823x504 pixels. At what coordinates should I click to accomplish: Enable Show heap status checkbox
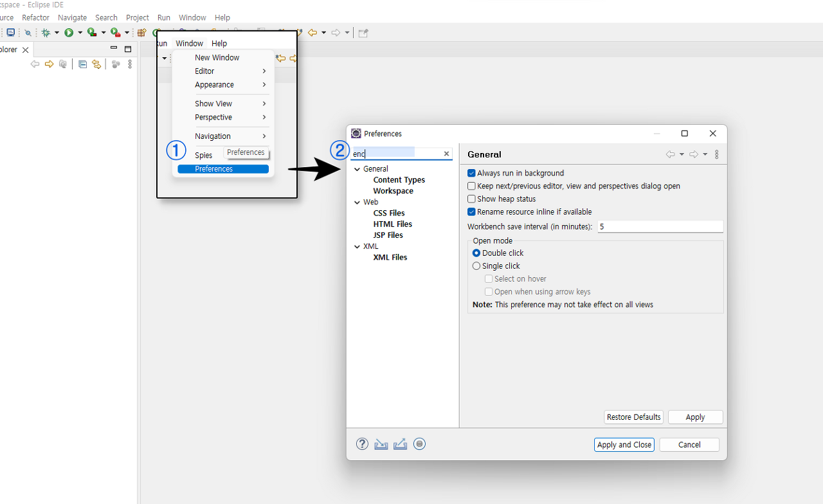[x=471, y=199]
